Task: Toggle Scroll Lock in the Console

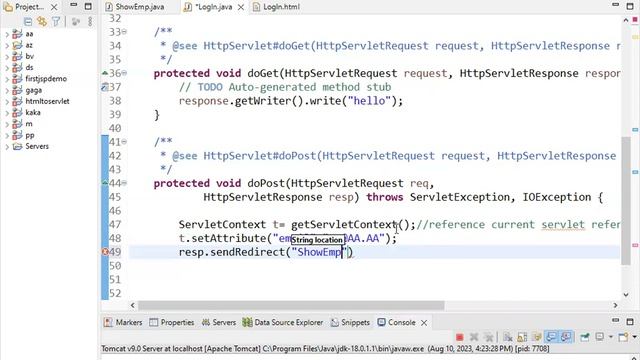Action: (522, 337)
